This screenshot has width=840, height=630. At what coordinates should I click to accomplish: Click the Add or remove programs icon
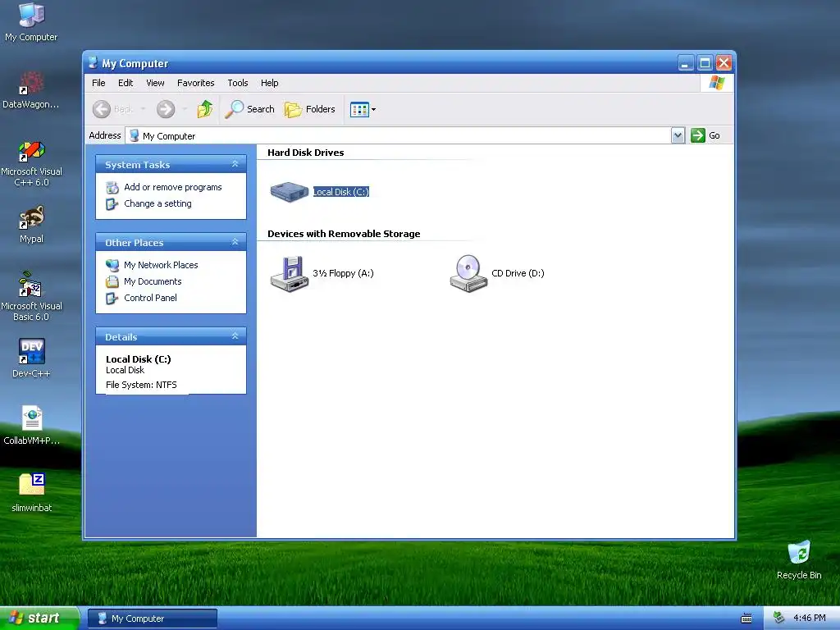[112, 188]
